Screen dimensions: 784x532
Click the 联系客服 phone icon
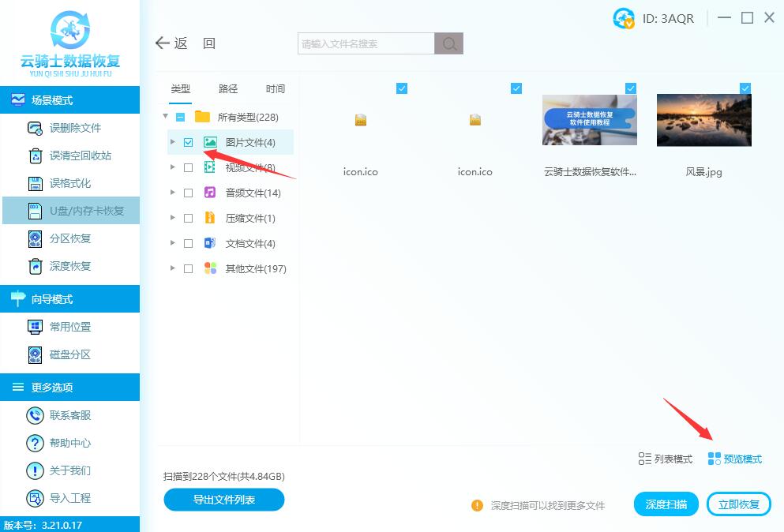tap(35, 415)
